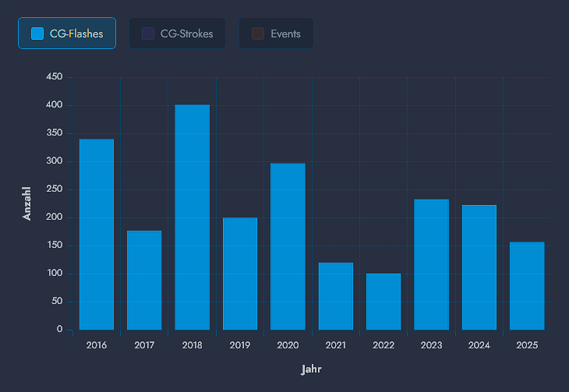Click the blue CG-Flashes color swatch
Viewport: 569px width, 392px height.
(37, 34)
